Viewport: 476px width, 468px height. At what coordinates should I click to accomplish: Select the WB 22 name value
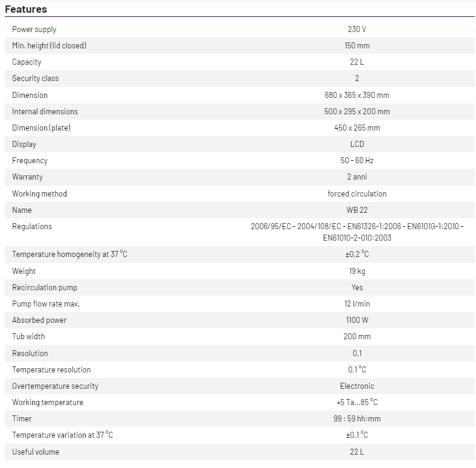(357, 210)
